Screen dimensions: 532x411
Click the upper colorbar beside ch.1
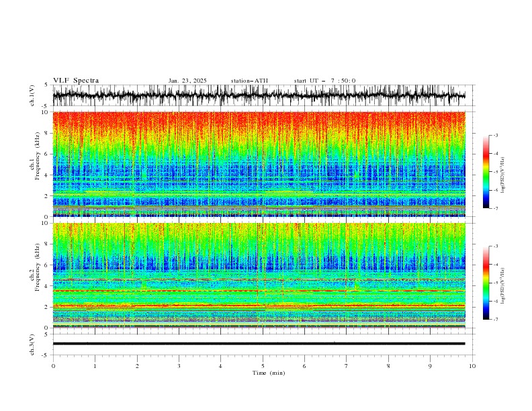coord(486,172)
